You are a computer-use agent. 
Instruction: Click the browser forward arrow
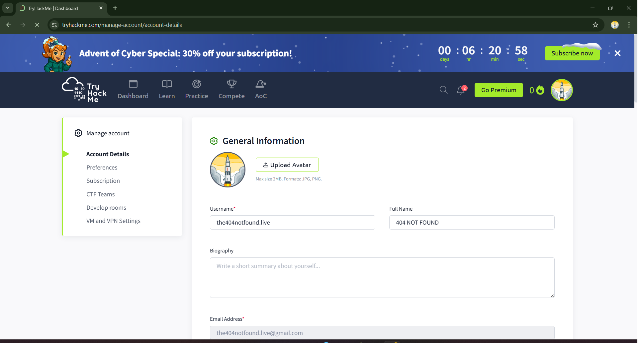(x=23, y=25)
